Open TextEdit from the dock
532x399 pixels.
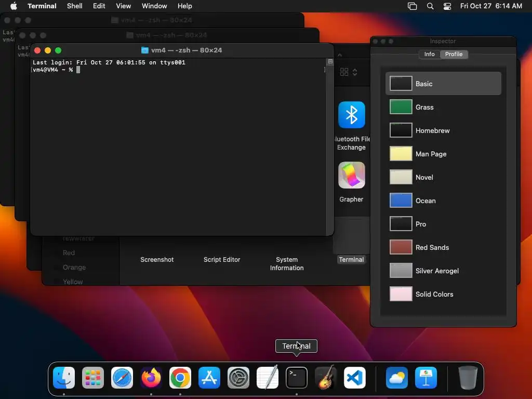pyautogui.click(x=268, y=378)
